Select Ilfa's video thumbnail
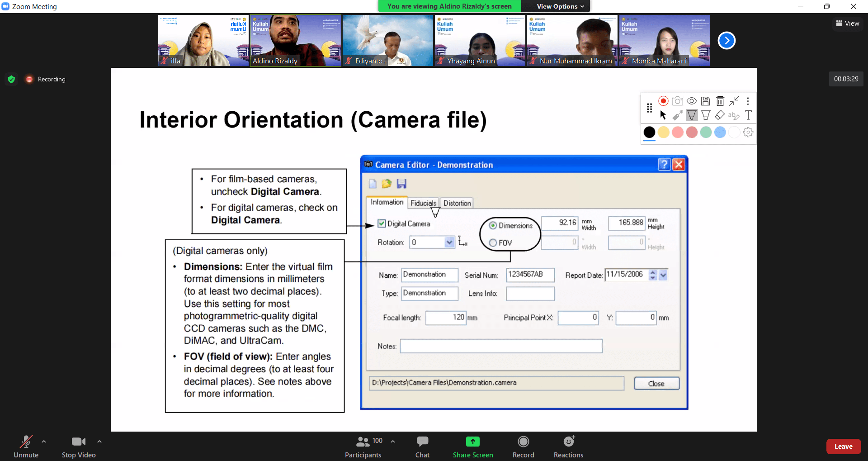868x461 pixels. (203, 41)
